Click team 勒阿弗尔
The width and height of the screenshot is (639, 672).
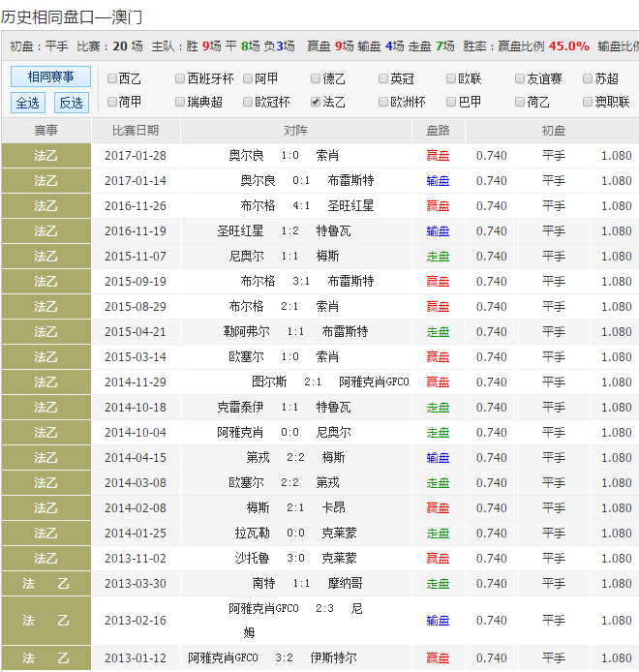tap(246, 332)
